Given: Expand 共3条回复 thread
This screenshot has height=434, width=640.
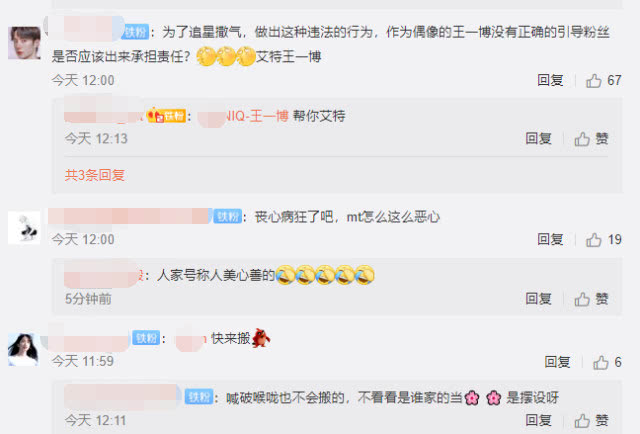Looking at the screenshot, I should click(95, 175).
